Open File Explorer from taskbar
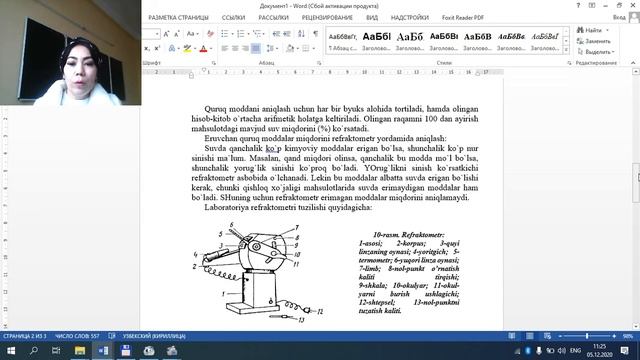The width and height of the screenshot is (640, 360). tap(80, 351)
